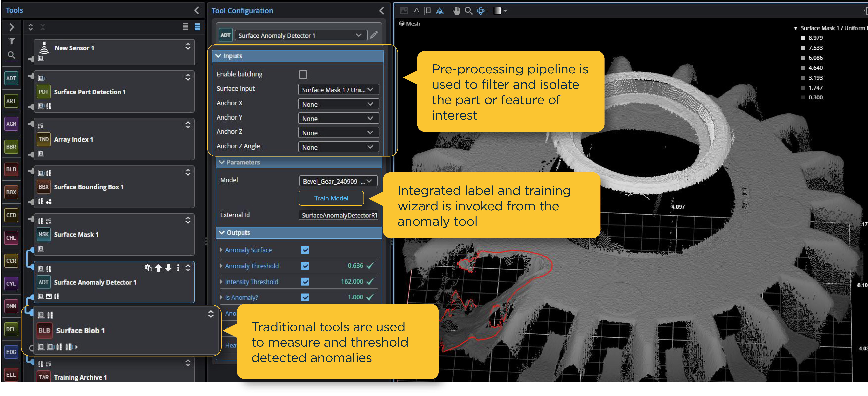Toggle the Intensity Threshold output checkbox
This screenshot has width=868, height=396.
(305, 282)
